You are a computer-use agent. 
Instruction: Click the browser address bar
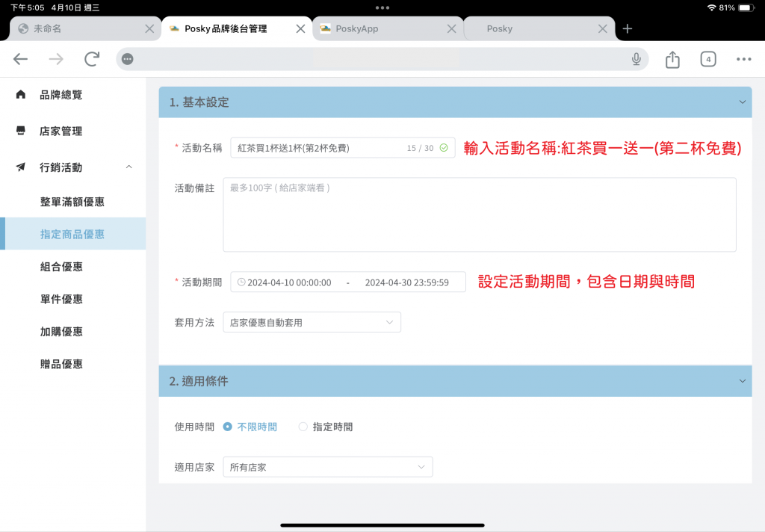coord(382,59)
